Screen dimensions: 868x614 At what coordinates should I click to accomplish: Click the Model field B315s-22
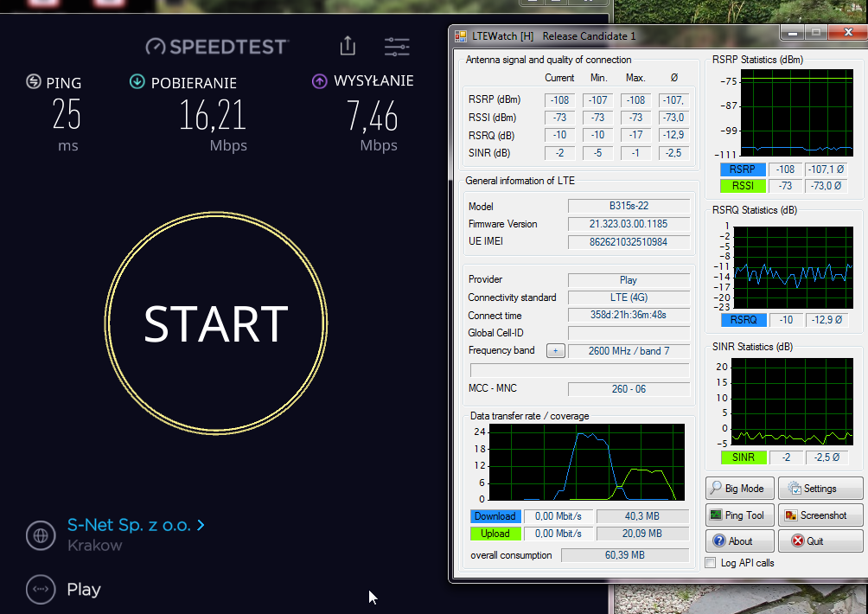(x=629, y=206)
